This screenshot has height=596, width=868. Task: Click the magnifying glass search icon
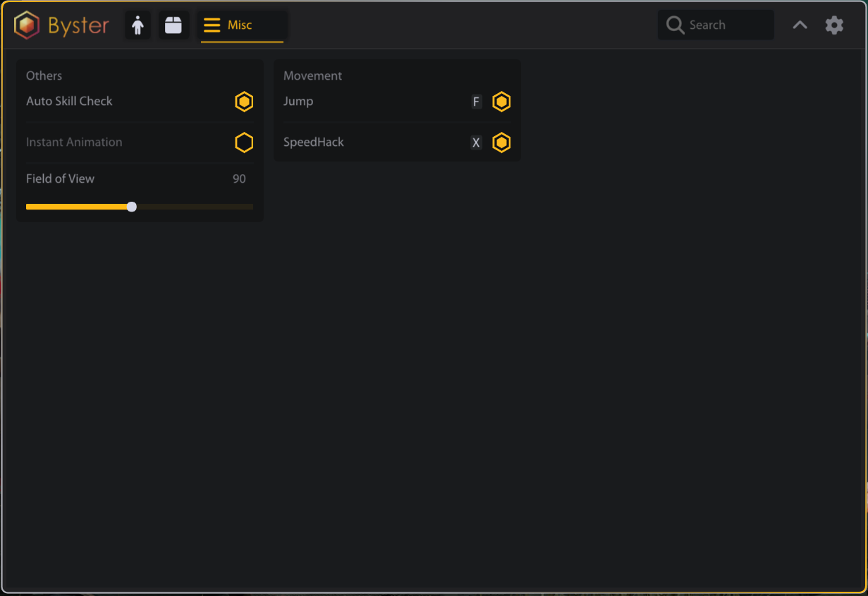(675, 25)
